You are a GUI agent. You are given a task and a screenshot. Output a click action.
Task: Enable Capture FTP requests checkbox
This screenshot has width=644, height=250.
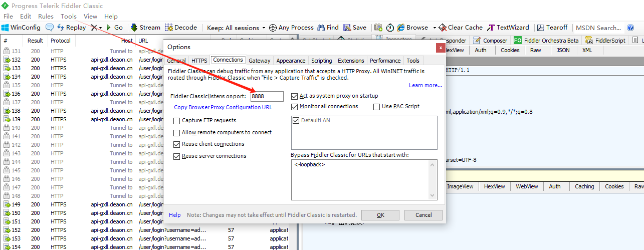tap(177, 121)
